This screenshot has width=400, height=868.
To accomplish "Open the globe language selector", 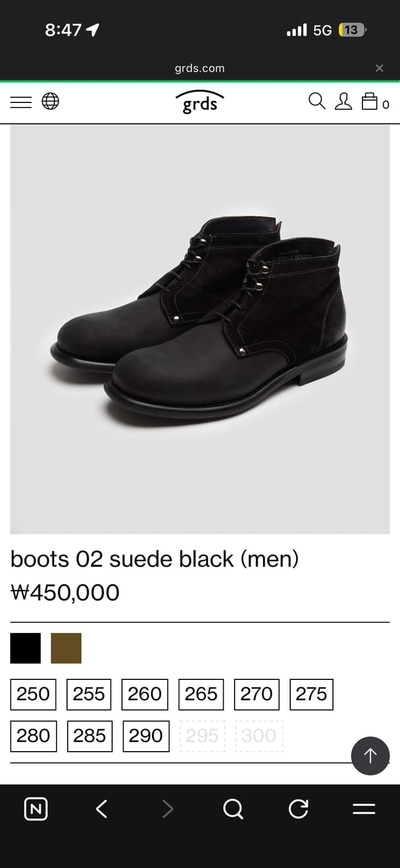I will [50, 101].
